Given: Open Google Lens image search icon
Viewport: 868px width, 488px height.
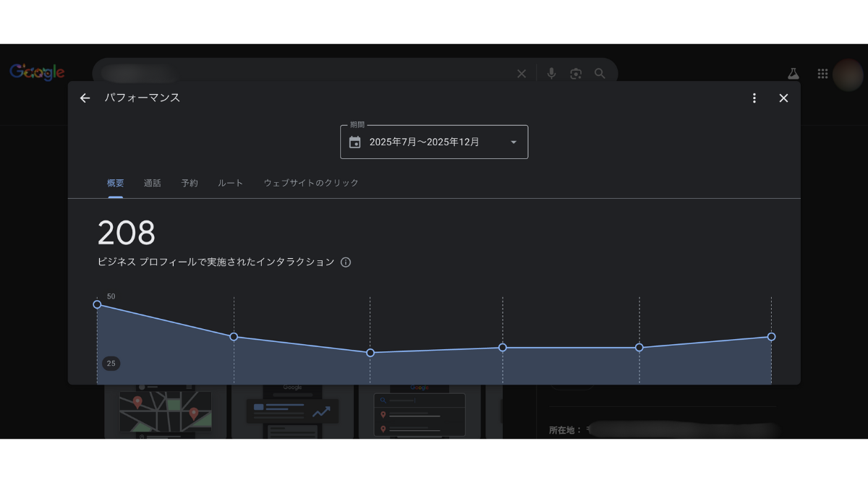Looking at the screenshot, I should click(x=576, y=74).
